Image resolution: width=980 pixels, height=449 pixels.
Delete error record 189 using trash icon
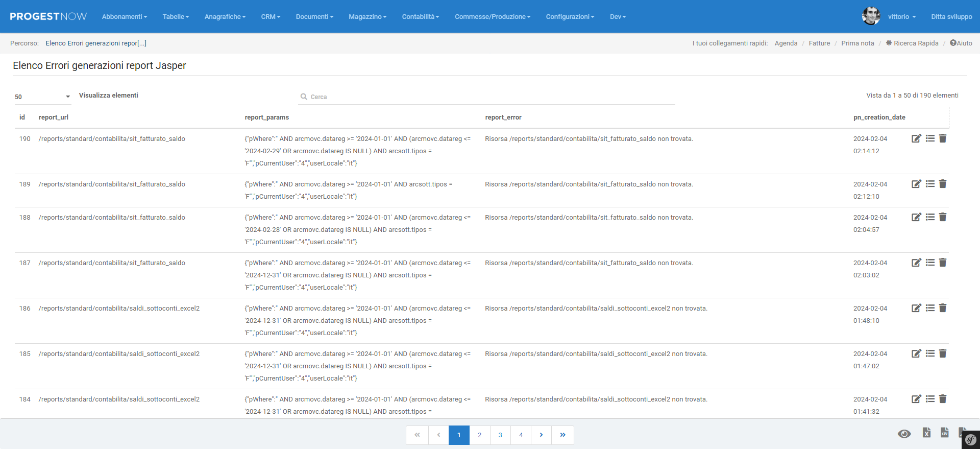click(x=943, y=184)
